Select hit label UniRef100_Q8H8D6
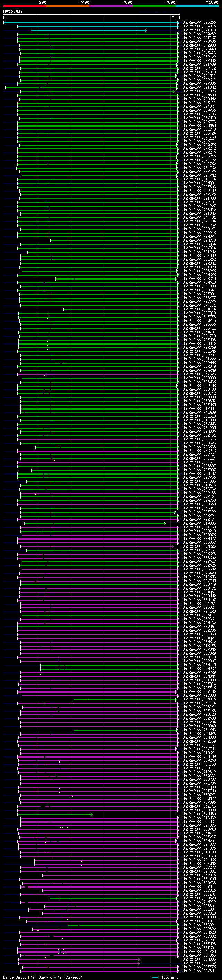Image resolution: width=222 pixels, height=980 pixels. click(x=199, y=959)
